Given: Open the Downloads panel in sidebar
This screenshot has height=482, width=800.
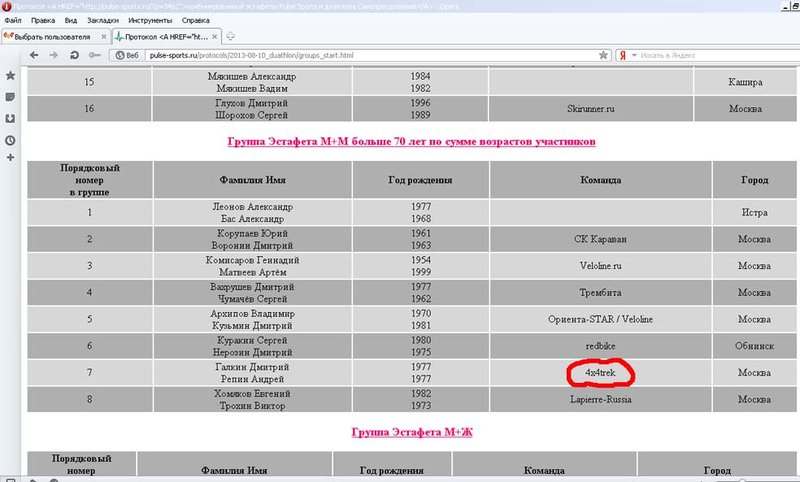Looking at the screenshot, I should click(x=10, y=118).
